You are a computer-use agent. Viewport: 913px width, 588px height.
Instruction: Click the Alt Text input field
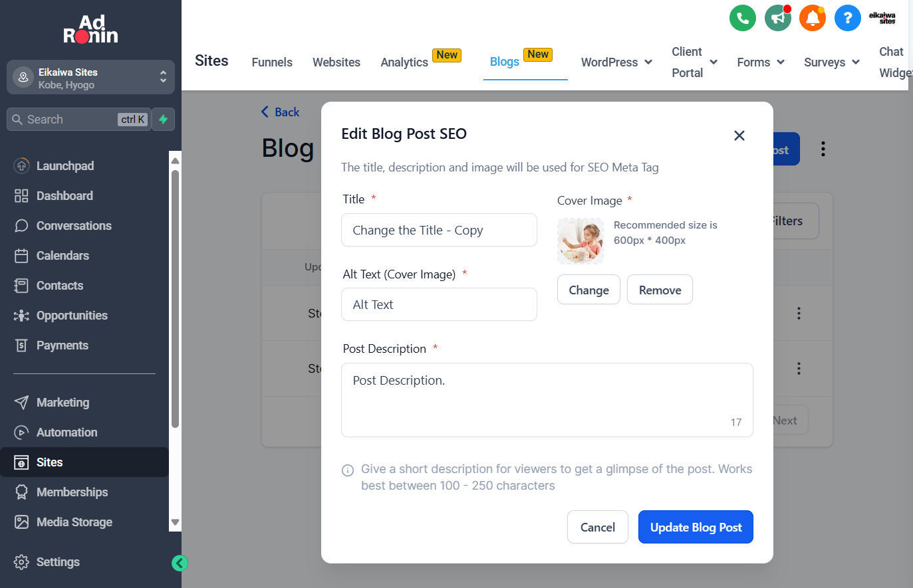pos(439,304)
